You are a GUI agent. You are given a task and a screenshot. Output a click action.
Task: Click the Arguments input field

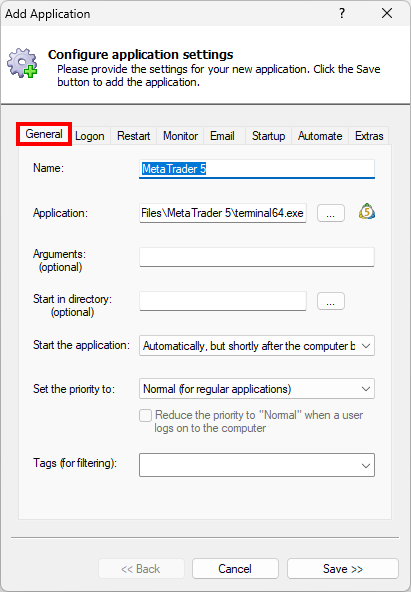[x=257, y=257]
